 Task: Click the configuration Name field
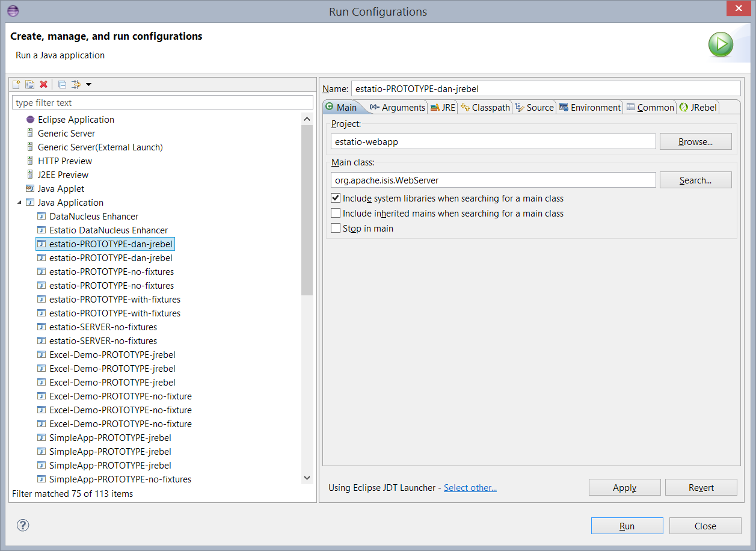(x=545, y=88)
